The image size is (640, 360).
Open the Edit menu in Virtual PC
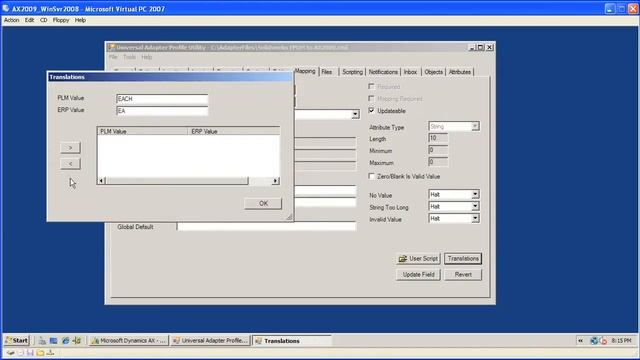pyautogui.click(x=29, y=20)
